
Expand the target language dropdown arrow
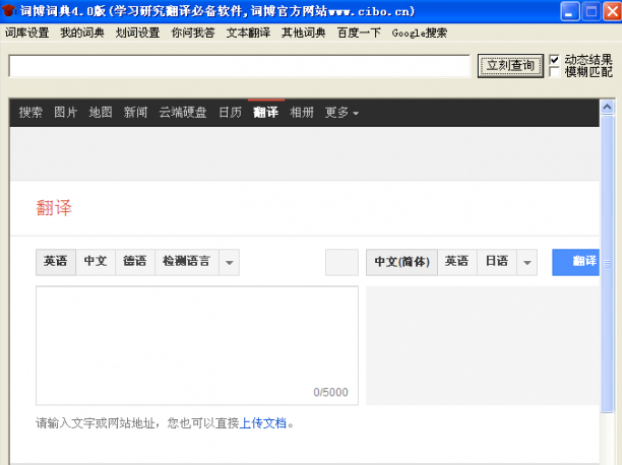[x=527, y=262]
